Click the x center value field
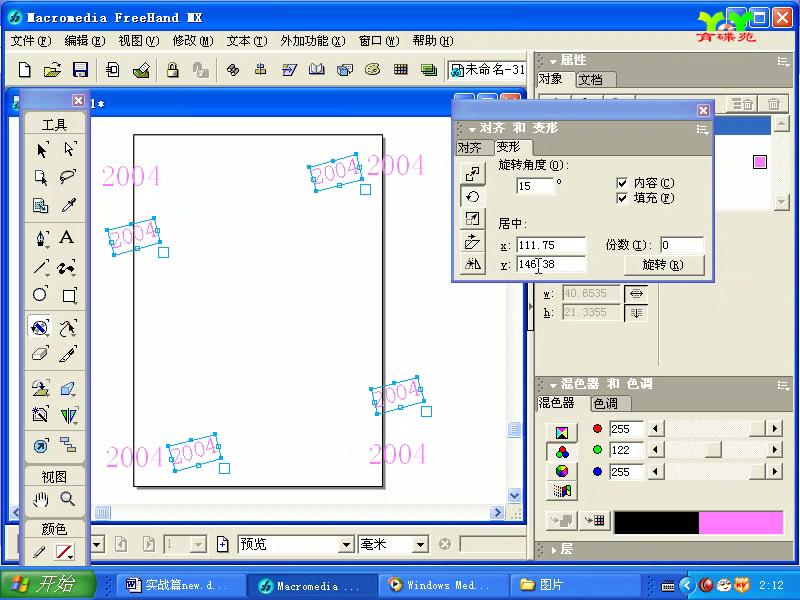800x600 pixels. pos(551,245)
